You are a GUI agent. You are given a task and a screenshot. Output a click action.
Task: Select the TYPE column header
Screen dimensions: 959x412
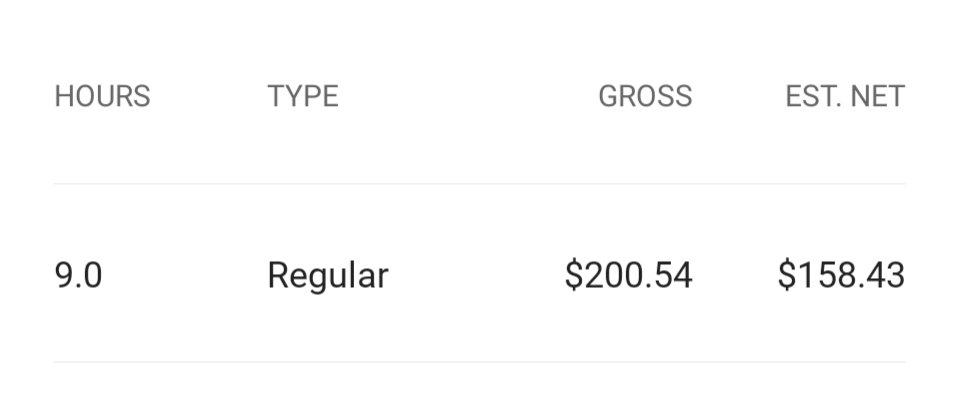click(x=303, y=97)
